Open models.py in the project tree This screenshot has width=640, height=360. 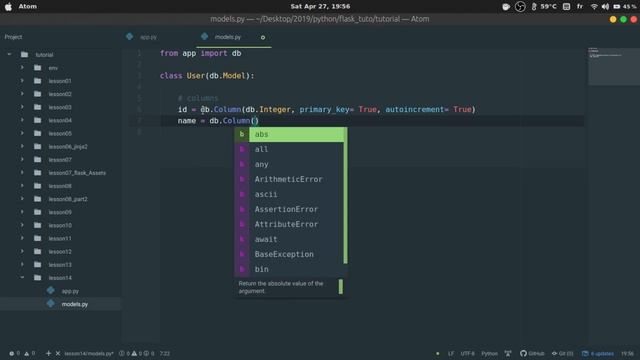(75, 304)
